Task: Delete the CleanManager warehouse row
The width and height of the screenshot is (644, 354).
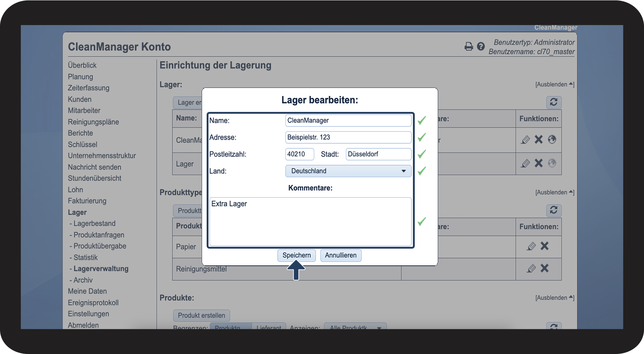Action: (x=539, y=139)
